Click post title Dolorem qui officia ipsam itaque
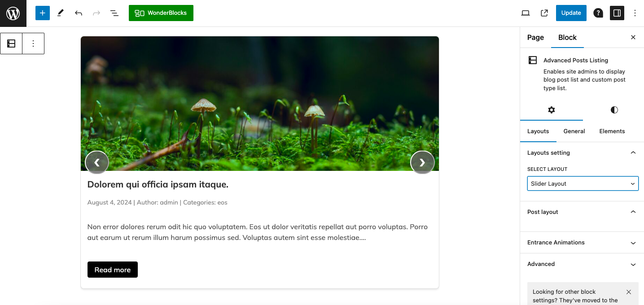This screenshot has height=305, width=644. point(158,184)
